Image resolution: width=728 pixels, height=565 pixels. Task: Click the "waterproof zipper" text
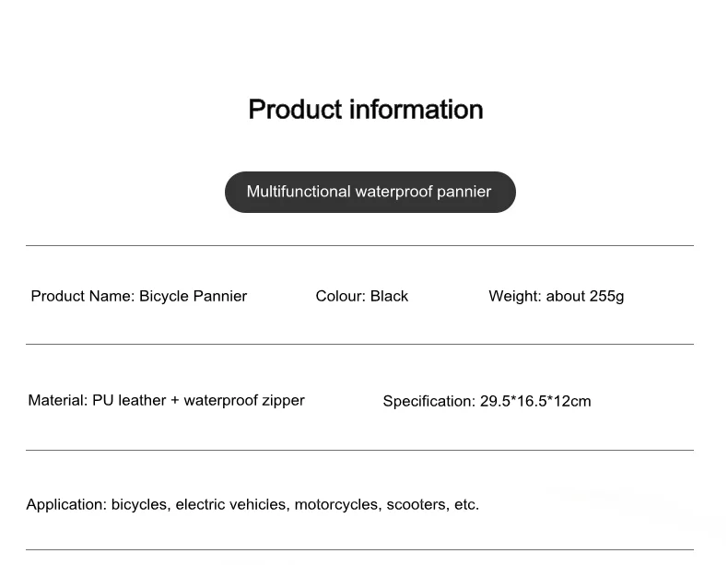[x=244, y=400]
